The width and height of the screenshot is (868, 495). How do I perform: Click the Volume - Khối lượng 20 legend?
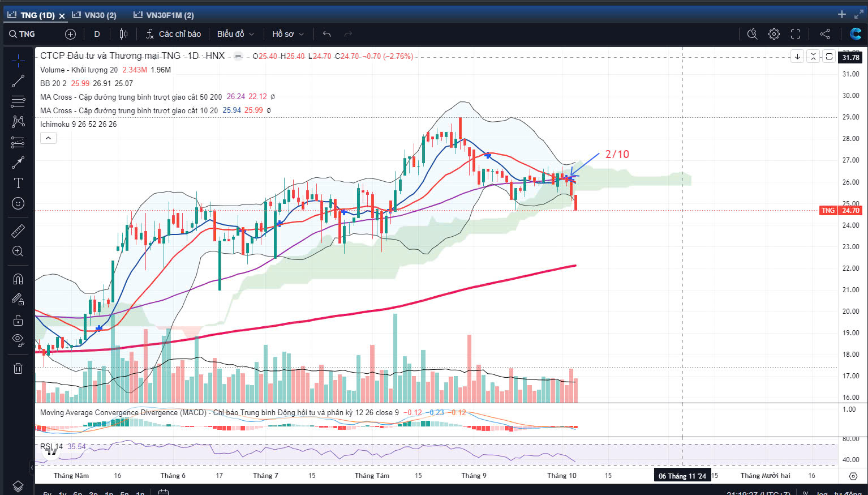[x=79, y=70]
